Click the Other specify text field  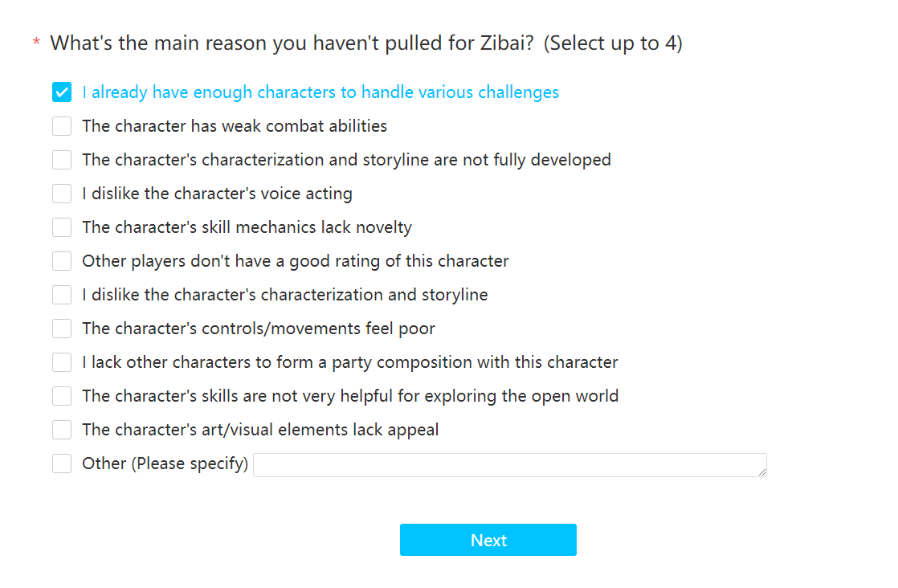pos(509,464)
